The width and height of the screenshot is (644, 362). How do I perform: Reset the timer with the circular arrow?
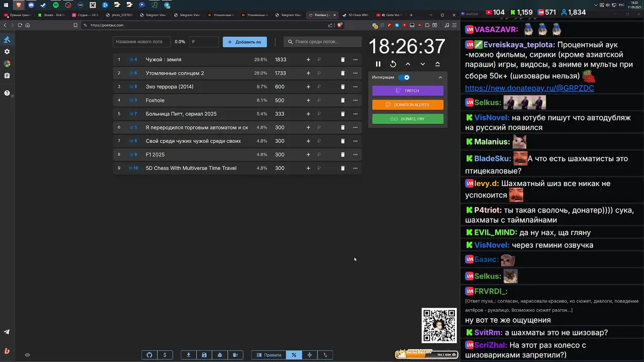coord(393,64)
